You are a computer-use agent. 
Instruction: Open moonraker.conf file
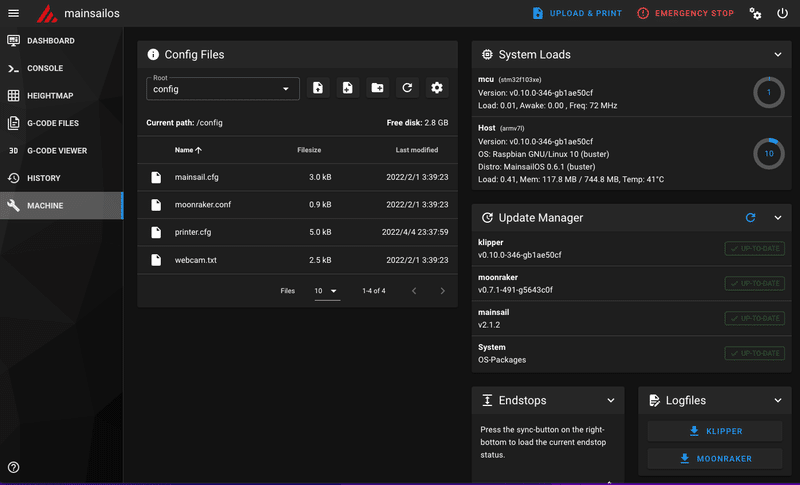(x=297, y=205)
